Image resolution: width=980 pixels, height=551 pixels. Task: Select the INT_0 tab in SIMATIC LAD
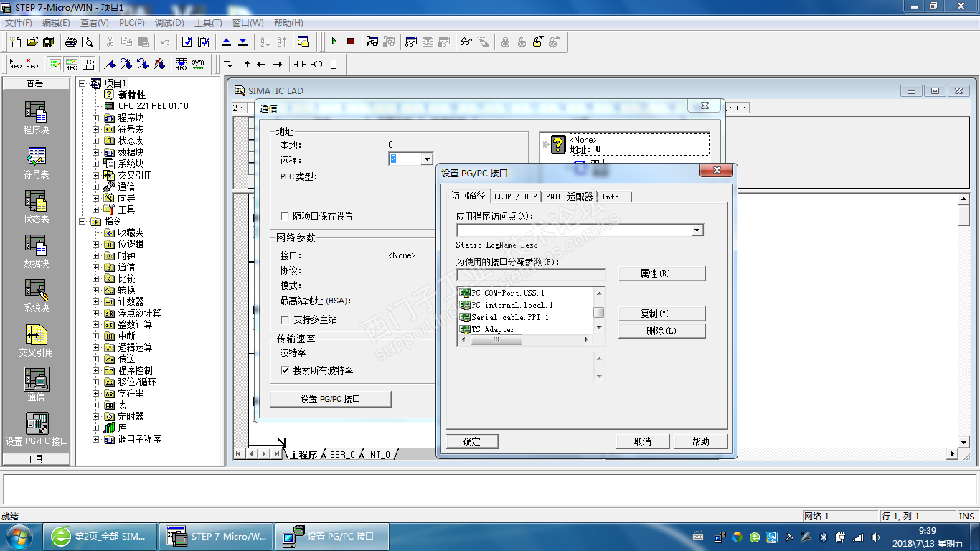click(x=379, y=454)
